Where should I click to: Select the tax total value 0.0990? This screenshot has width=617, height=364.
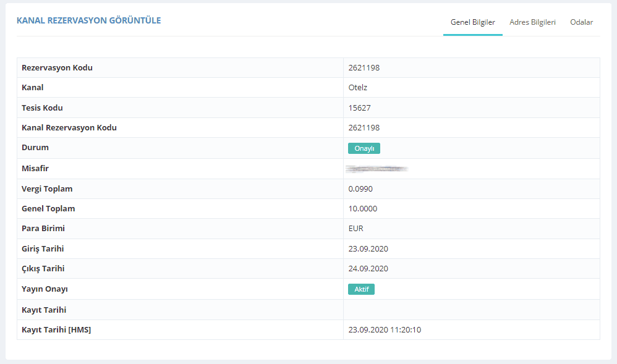(x=360, y=189)
